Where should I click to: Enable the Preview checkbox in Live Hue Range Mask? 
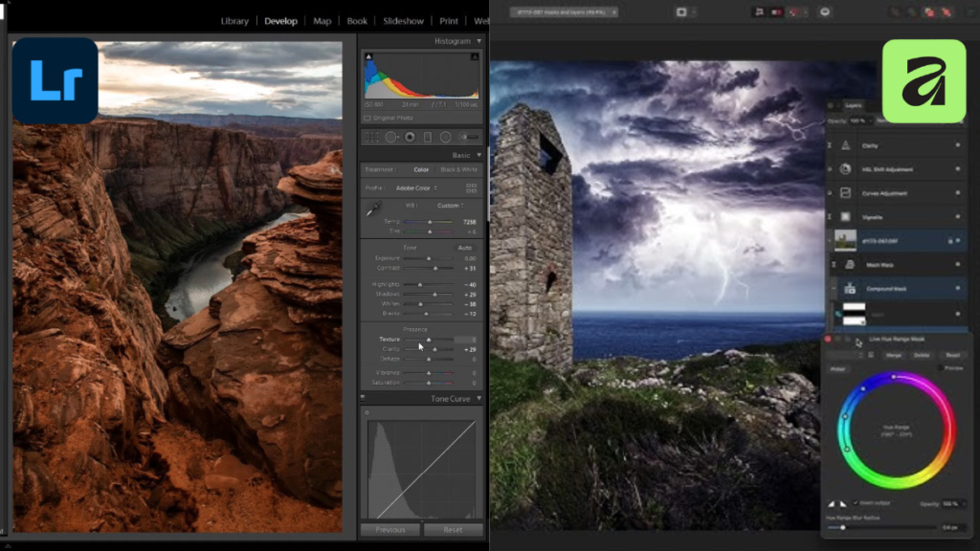[940, 367]
